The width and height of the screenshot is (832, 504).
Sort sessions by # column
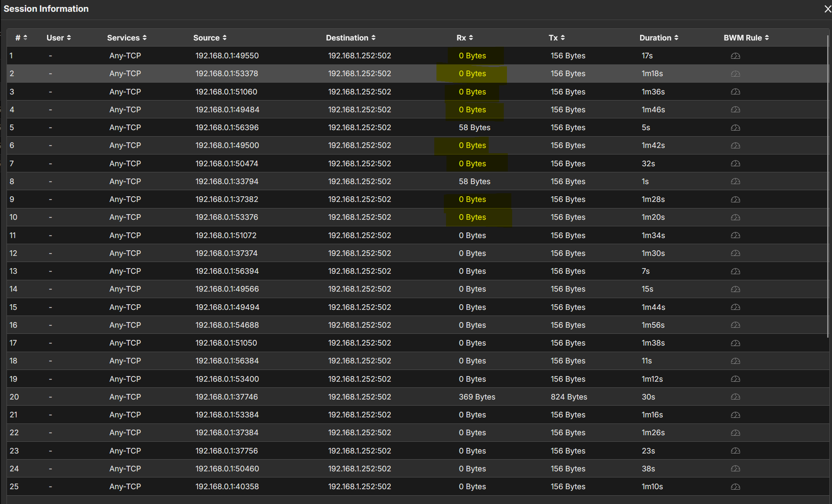[x=21, y=38]
